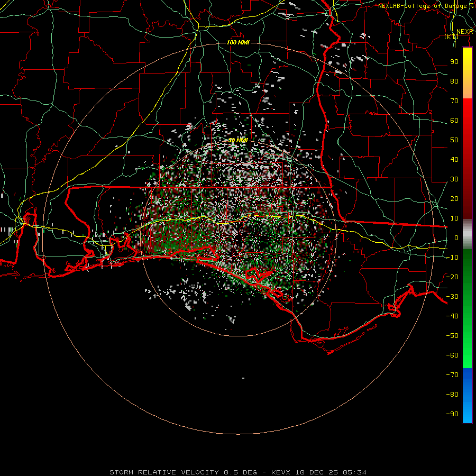The image size is (476, 476).
Task: Click the "100 NMI" range ring label
Action: (x=238, y=42)
